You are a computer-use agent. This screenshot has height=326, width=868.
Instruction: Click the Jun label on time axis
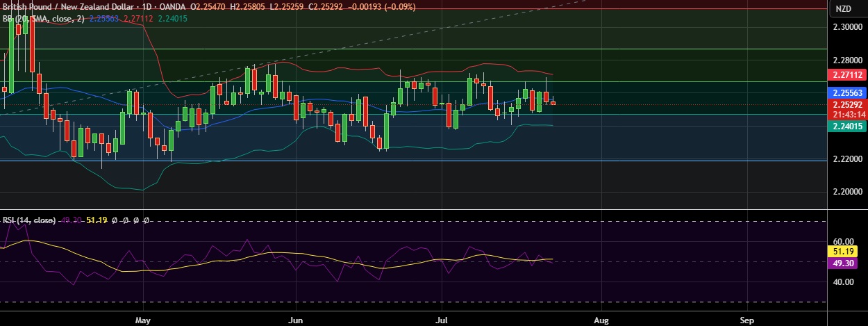coord(296,320)
